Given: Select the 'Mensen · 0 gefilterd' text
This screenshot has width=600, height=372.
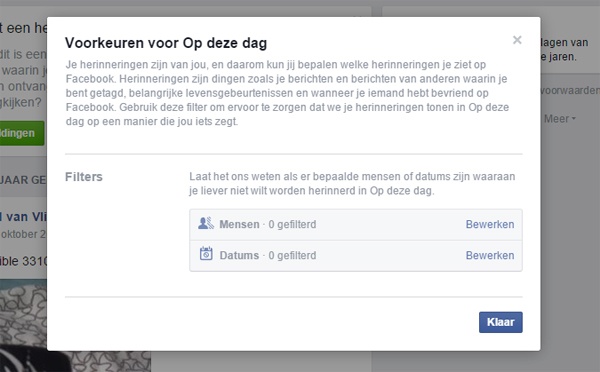Looking at the screenshot, I should (268, 224).
